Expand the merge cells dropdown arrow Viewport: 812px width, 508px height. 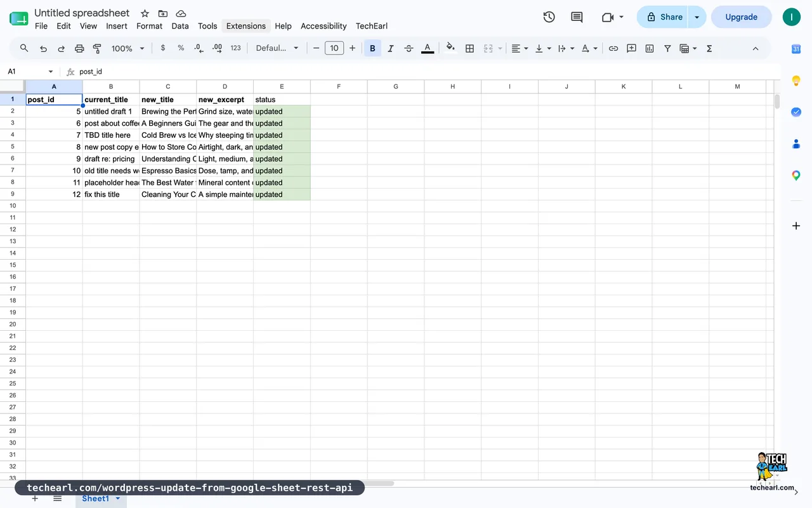pyautogui.click(x=500, y=48)
